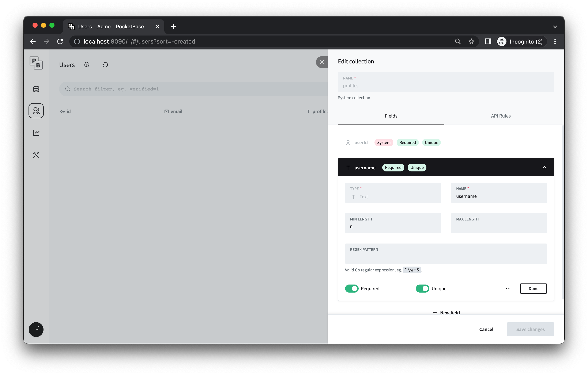Viewport: 588px width, 375px height.
Task: Click the System badge on userId row
Action: (x=384, y=142)
